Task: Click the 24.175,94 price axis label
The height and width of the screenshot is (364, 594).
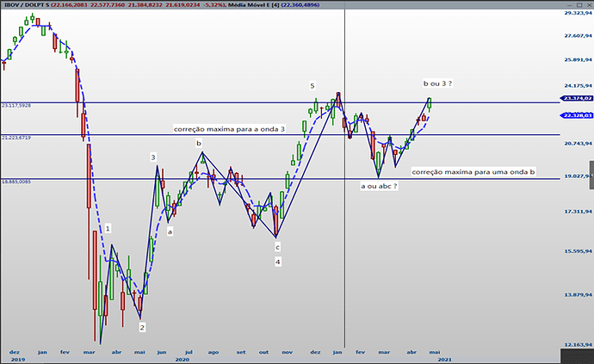Action: click(x=578, y=85)
